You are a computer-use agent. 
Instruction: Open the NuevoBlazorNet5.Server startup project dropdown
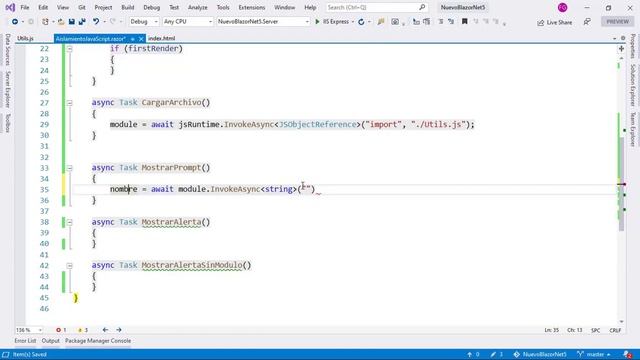coord(263,22)
